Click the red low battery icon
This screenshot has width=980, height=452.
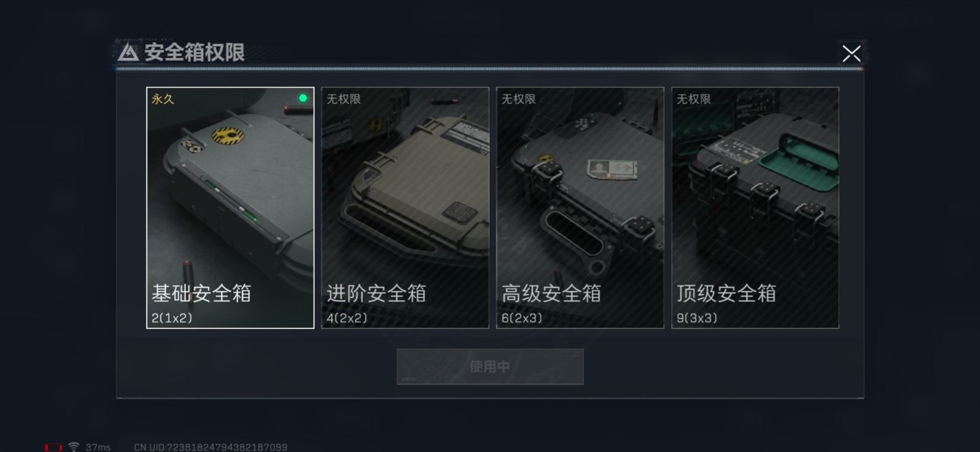click(x=53, y=447)
